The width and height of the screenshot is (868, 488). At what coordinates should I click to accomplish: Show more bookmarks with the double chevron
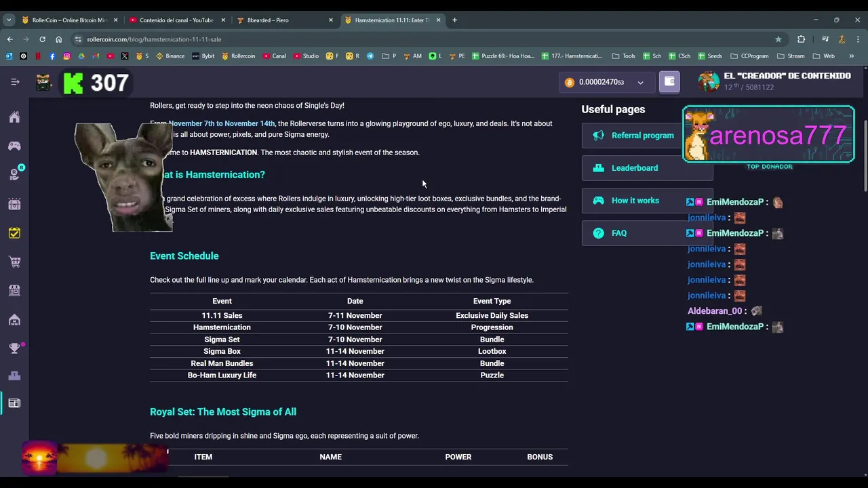(x=852, y=56)
